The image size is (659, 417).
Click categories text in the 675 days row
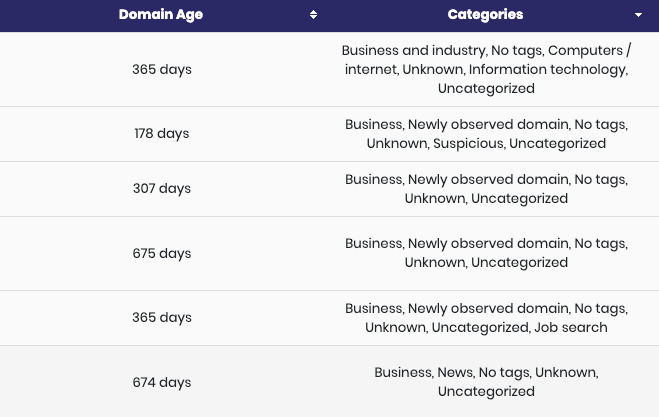point(486,253)
